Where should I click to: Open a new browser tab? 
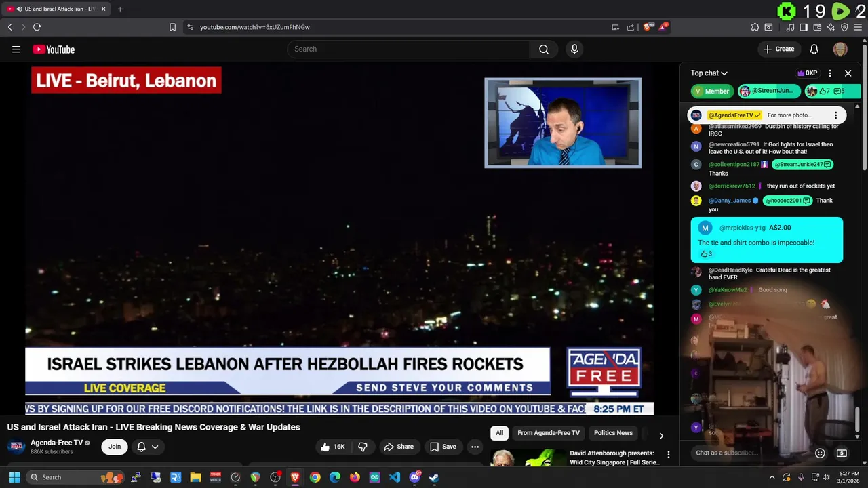[120, 9]
